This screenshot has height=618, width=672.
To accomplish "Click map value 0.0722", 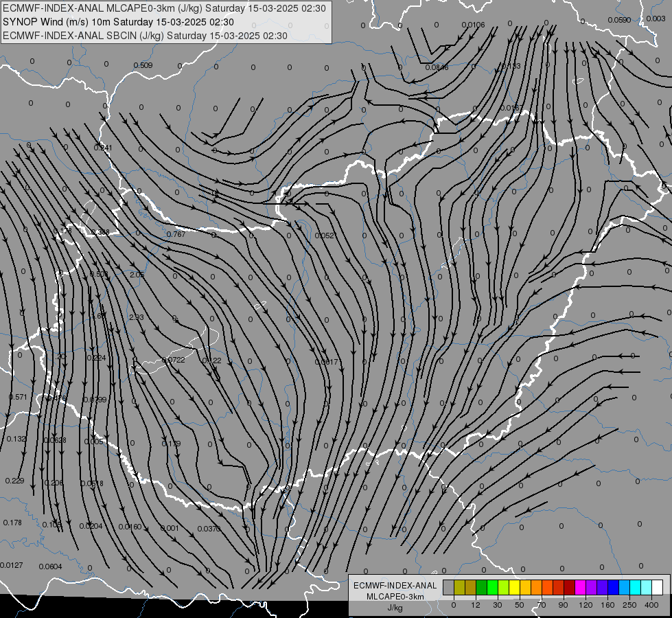I will coord(173,360).
